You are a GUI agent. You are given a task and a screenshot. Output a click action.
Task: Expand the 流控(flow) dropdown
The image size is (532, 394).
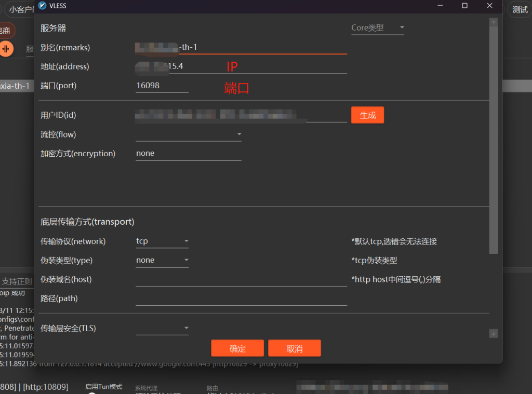tap(188, 134)
